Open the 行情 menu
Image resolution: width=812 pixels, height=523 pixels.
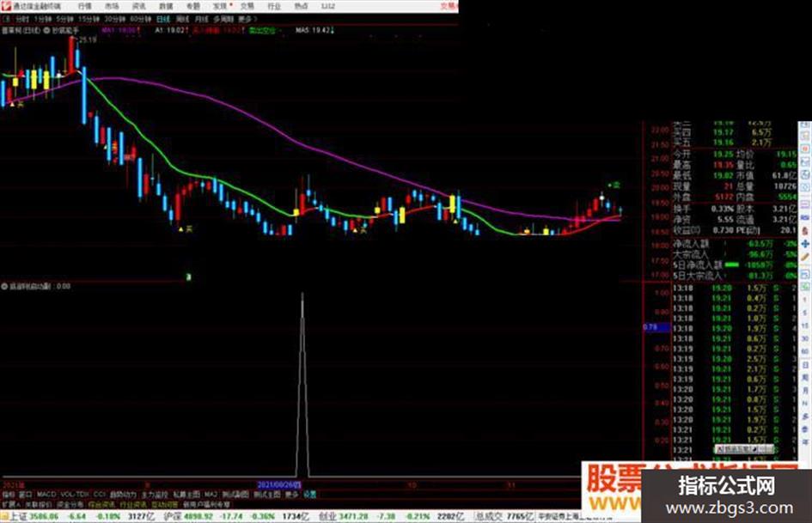[85, 6]
